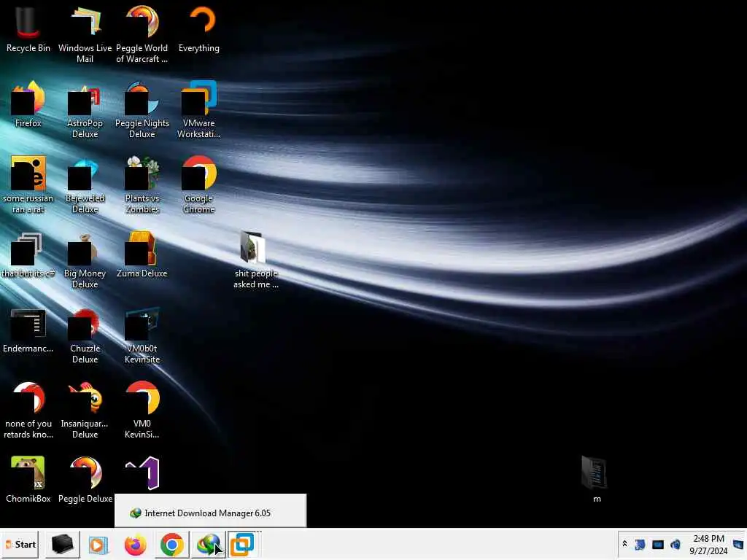The height and width of the screenshot is (560, 747).
Task: Click Internet Download Manager 6.05 tooltip preview
Action: tap(210, 510)
